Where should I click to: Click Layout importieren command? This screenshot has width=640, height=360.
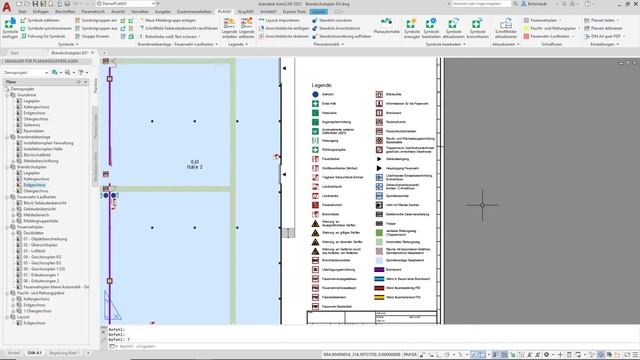coord(280,20)
